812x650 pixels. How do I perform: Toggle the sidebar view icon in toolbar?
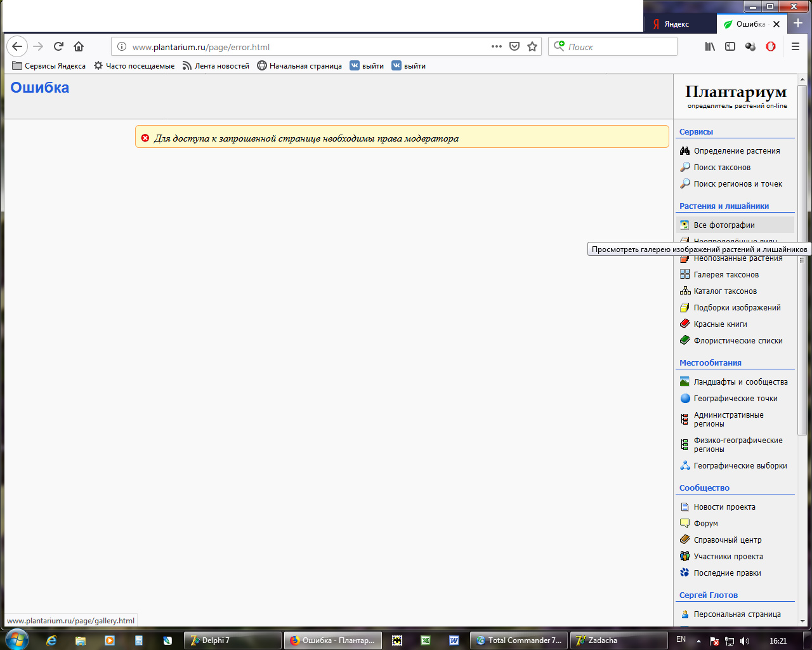(x=730, y=46)
